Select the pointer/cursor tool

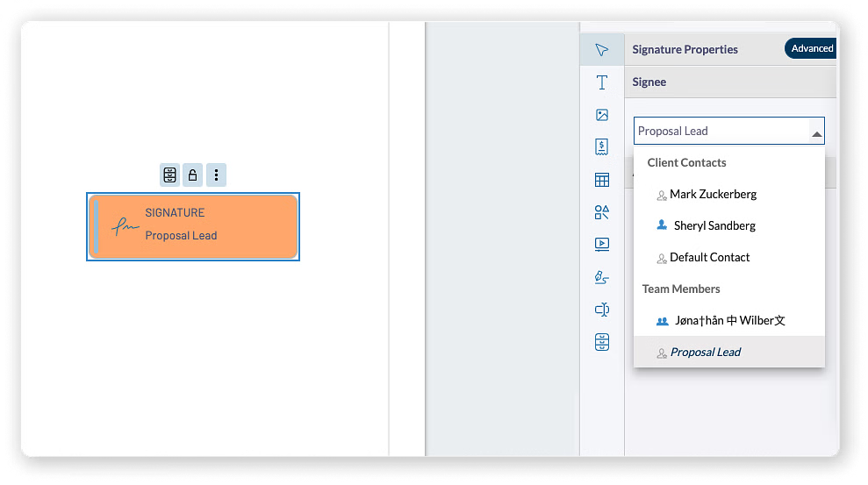tap(602, 50)
